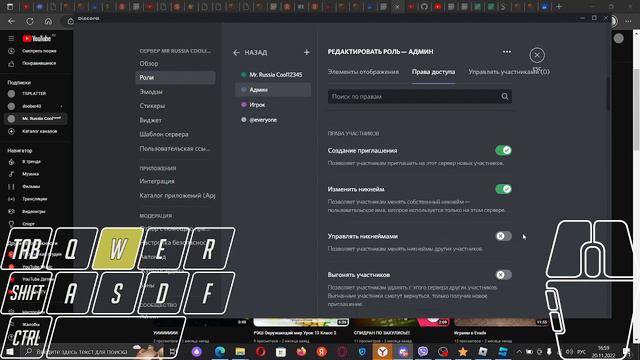Open Viber from the taskbar
The image size is (640, 360).
[423, 351]
